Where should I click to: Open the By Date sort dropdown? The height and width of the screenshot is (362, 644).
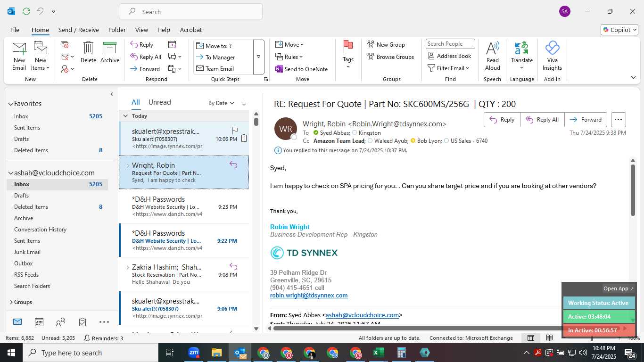point(221,103)
